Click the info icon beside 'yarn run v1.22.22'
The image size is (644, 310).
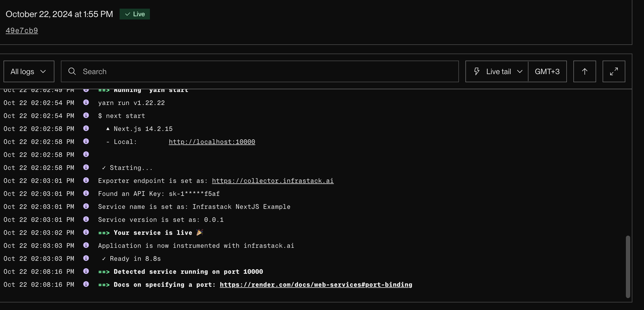click(86, 103)
